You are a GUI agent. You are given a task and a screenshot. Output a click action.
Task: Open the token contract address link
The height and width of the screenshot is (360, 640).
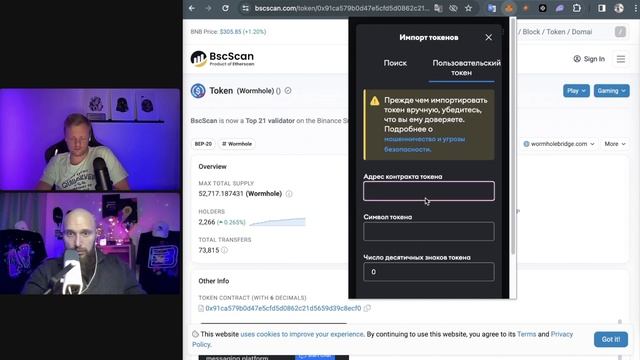pos(283,308)
